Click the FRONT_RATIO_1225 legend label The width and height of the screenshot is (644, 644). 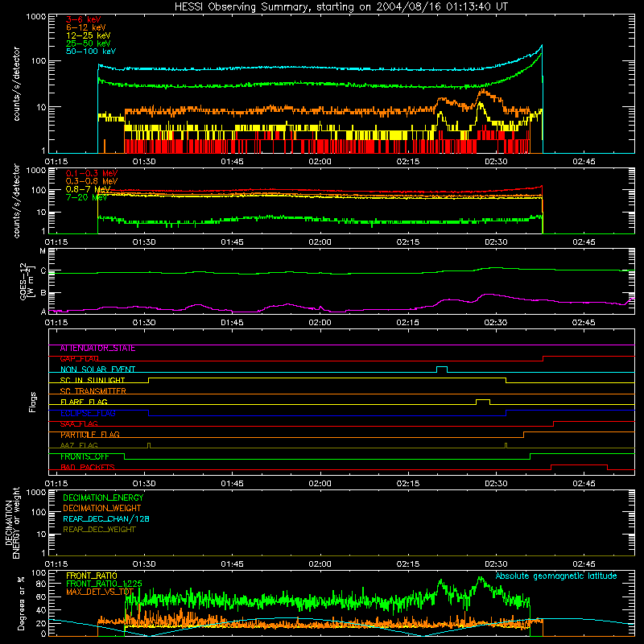[104, 584]
